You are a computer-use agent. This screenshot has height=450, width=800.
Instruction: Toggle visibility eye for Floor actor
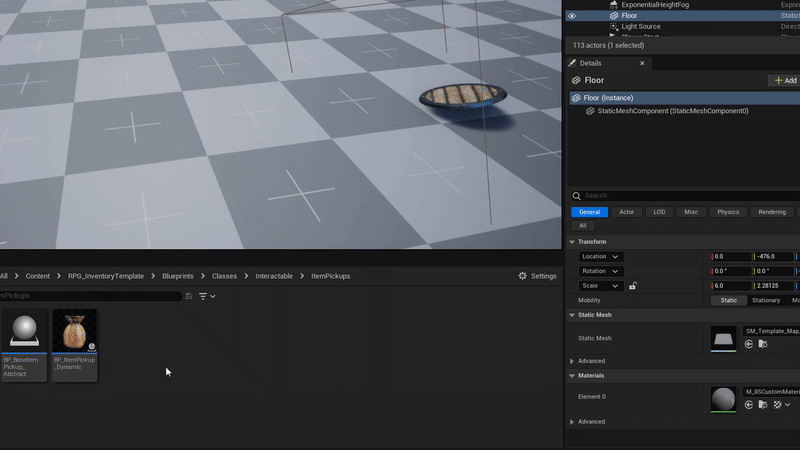(x=572, y=16)
